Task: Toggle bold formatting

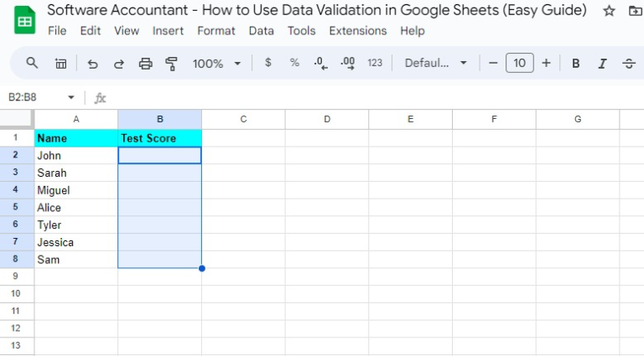Action: [x=576, y=64]
